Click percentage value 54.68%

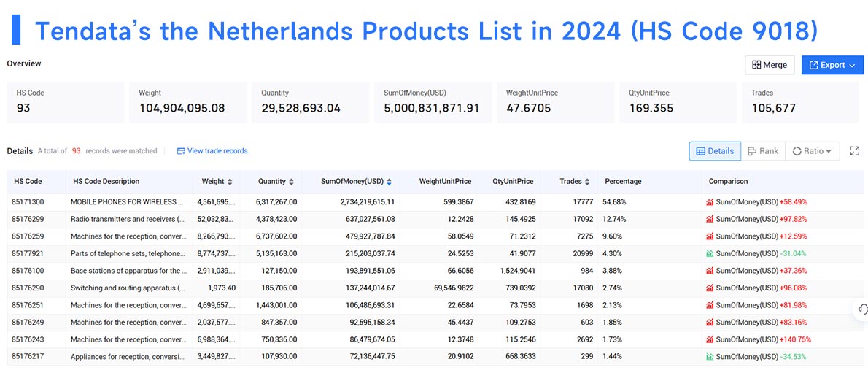click(614, 202)
